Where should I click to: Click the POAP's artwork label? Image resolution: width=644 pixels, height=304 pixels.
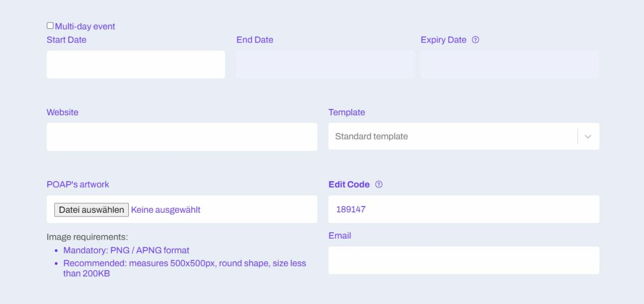(x=78, y=184)
